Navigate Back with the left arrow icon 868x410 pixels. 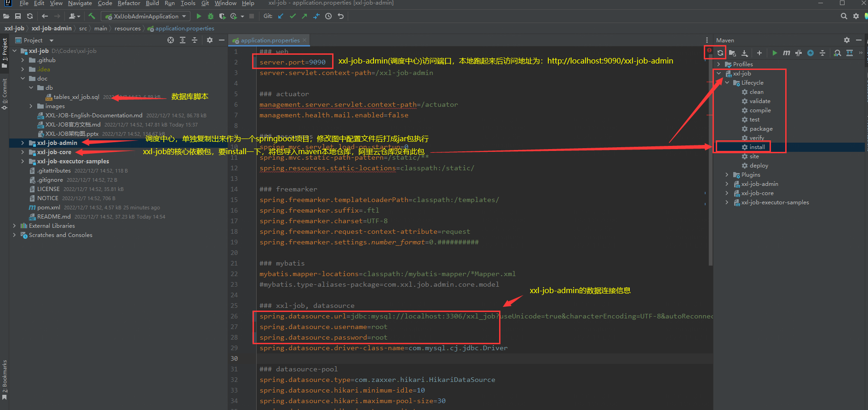(45, 16)
